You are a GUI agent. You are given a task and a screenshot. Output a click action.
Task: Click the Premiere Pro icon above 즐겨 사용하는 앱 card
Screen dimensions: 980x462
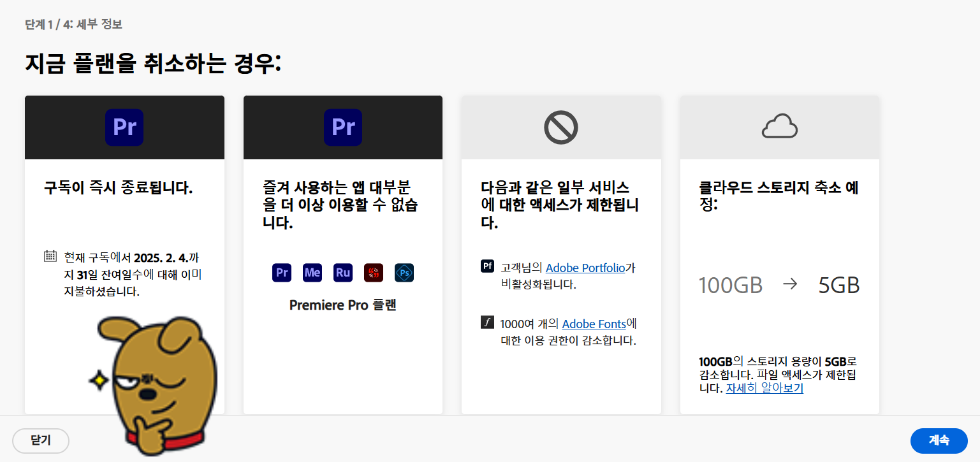click(x=343, y=127)
